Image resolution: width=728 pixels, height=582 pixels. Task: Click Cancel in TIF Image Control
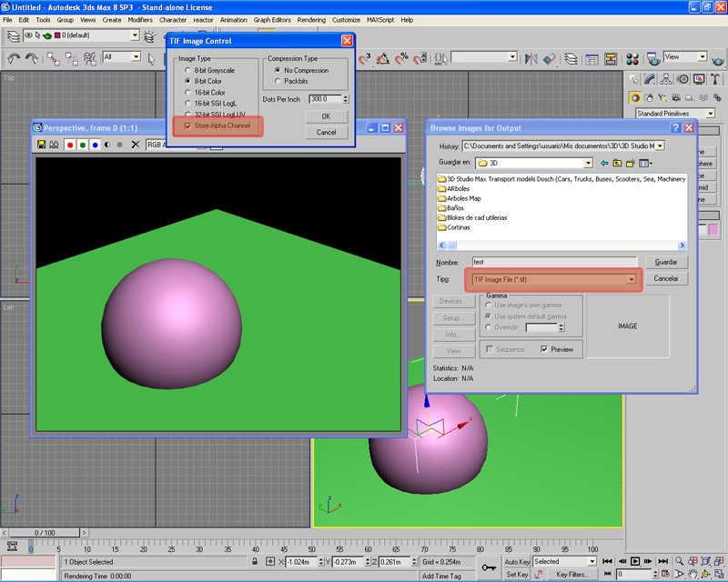[327, 132]
